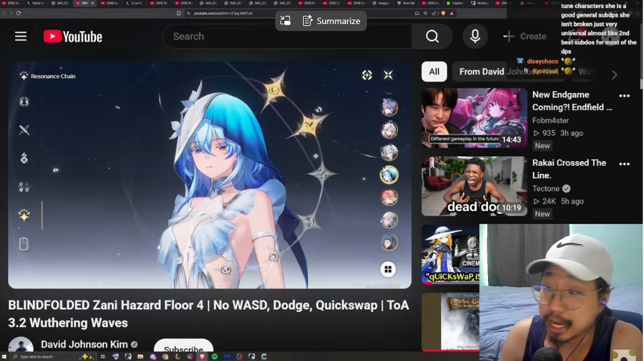This screenshot has width=644, height=361.
Task: Click the search magnifier button
Action: [x=432, y=36]
